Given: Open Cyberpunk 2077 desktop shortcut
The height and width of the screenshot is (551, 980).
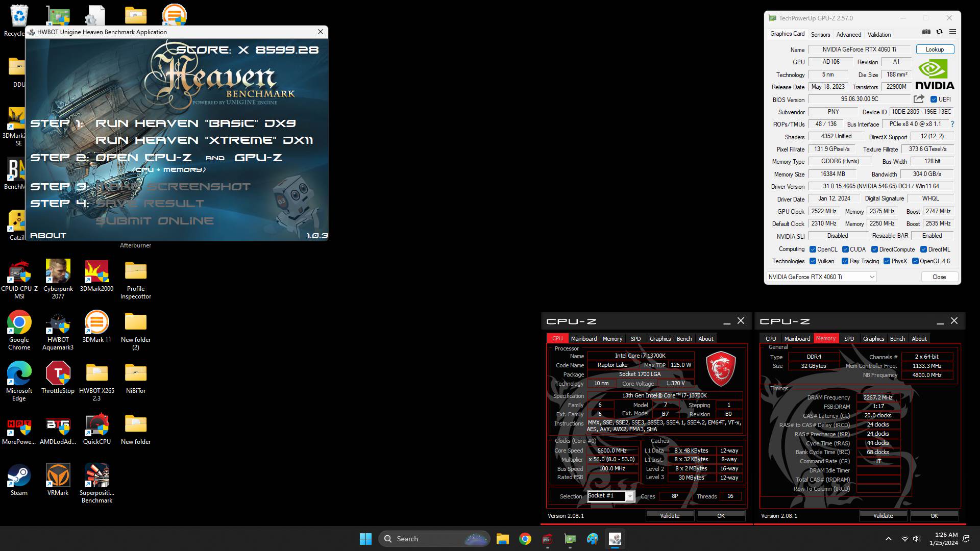Looking at the screenshot, I should click(x=58, y=279).
